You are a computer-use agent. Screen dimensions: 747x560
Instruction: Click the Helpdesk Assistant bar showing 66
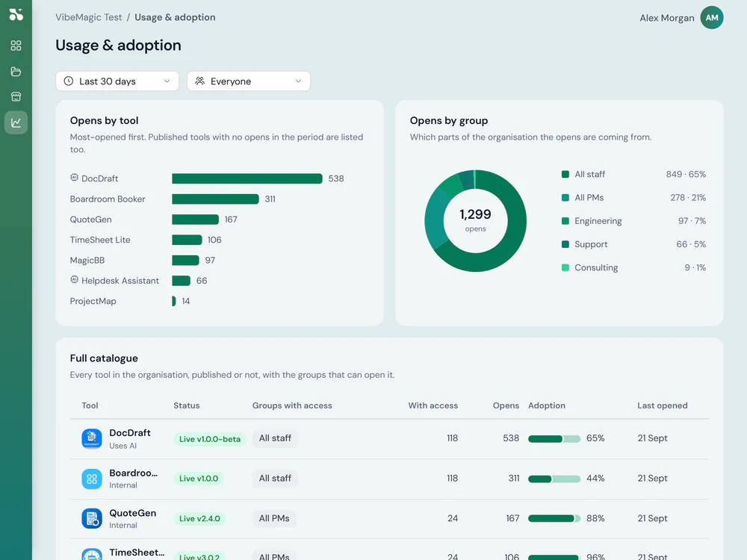[181, 281]
